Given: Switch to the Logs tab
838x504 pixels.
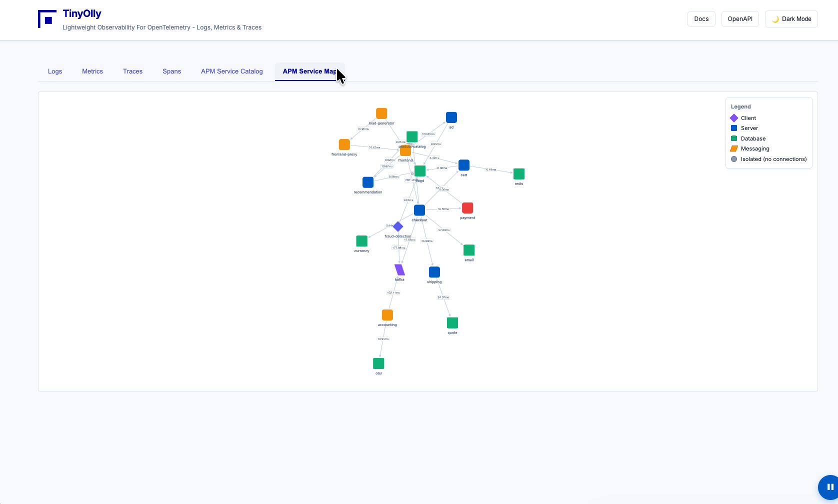Looking at the screenshot, I should [x=55, y=71].
